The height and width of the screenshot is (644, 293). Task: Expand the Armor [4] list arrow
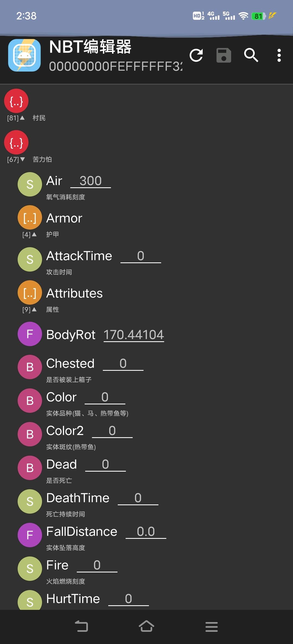click(34, 234)
